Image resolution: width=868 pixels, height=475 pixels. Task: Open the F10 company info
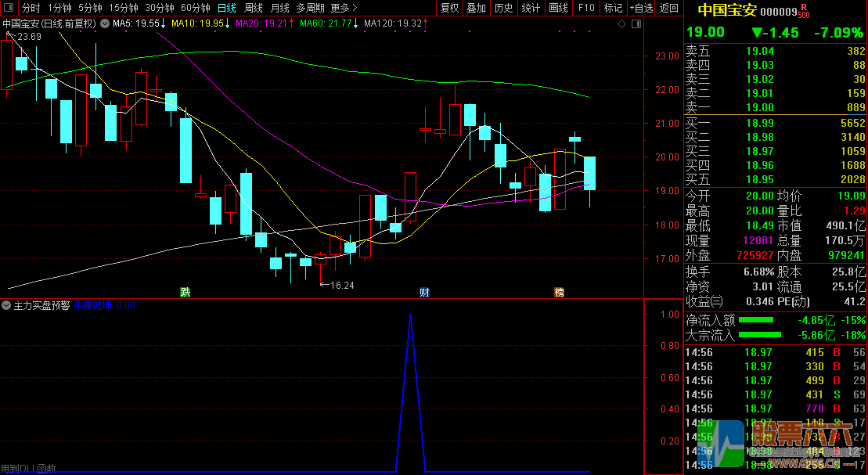(x=585, y=8)
